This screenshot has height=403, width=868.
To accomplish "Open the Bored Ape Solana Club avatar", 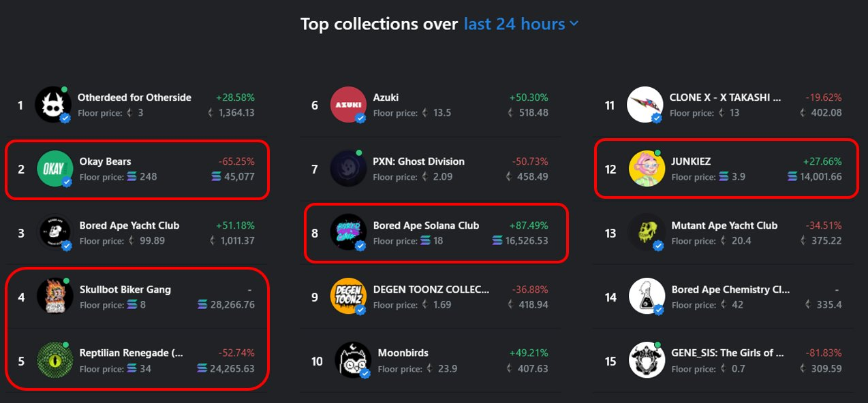I will [348, 233].
